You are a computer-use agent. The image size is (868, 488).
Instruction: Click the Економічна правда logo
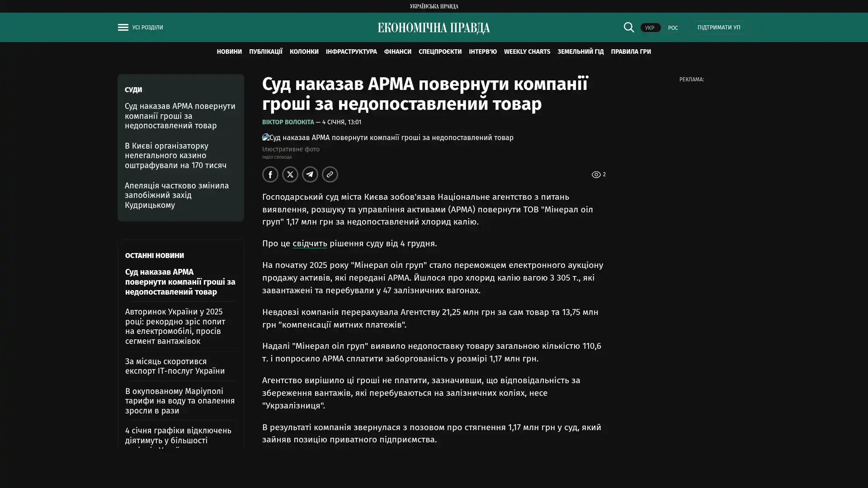(434, 28)
